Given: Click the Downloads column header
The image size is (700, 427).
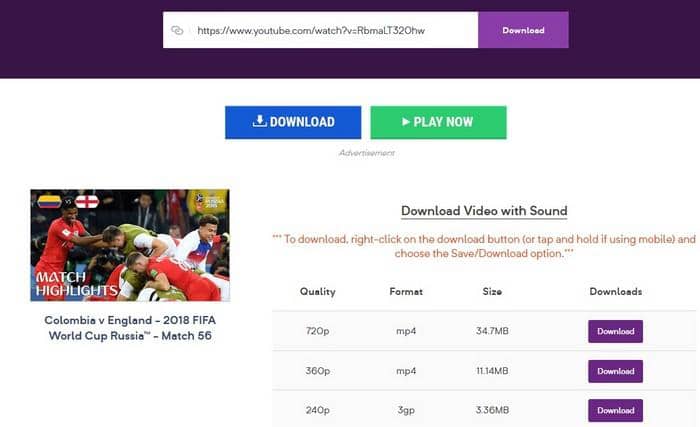Looking at the screenshot, I should 616,292.
